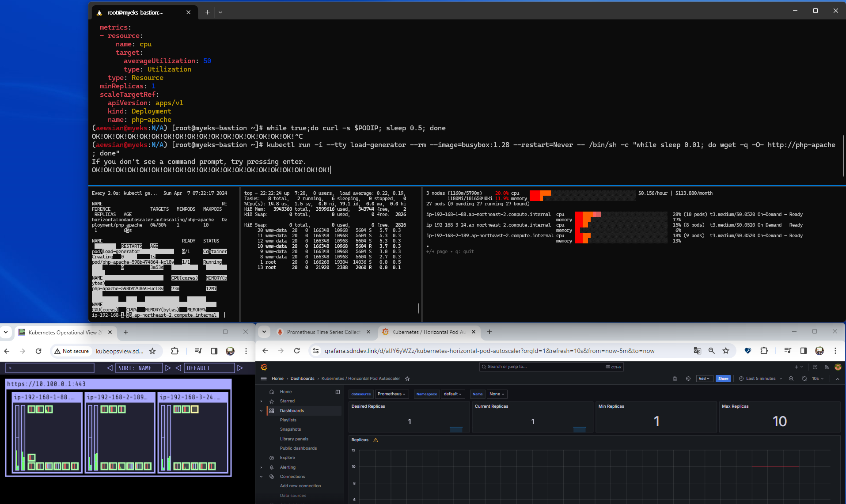Bookmark the kubeopsview page with star
Viewport: 846px width, 504px height.
click(x=152, y=351)
